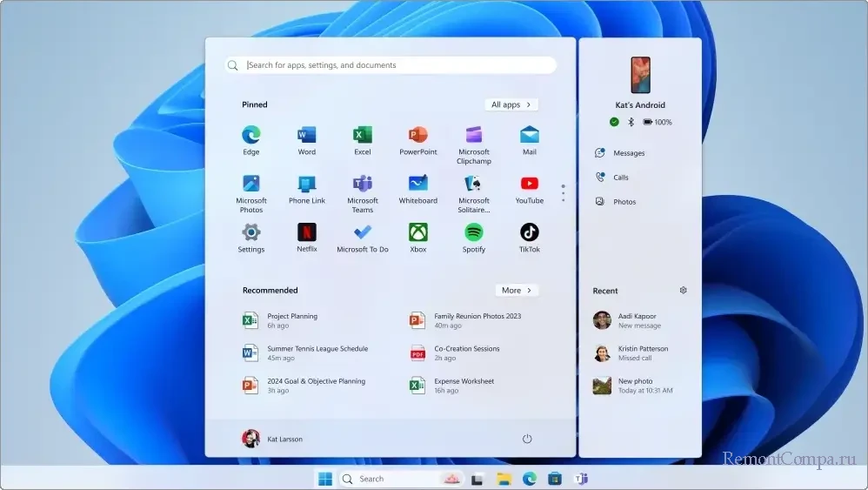Go to next pinned apps page dots
Screen dimensions: 868x490
pyautogui.click(x=563, y=193)
